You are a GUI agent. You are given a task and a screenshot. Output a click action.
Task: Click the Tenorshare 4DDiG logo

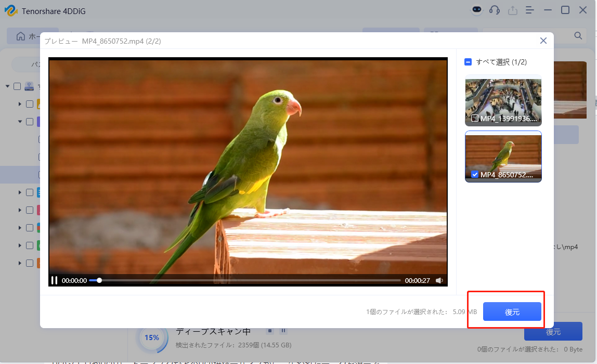[10, 10]
